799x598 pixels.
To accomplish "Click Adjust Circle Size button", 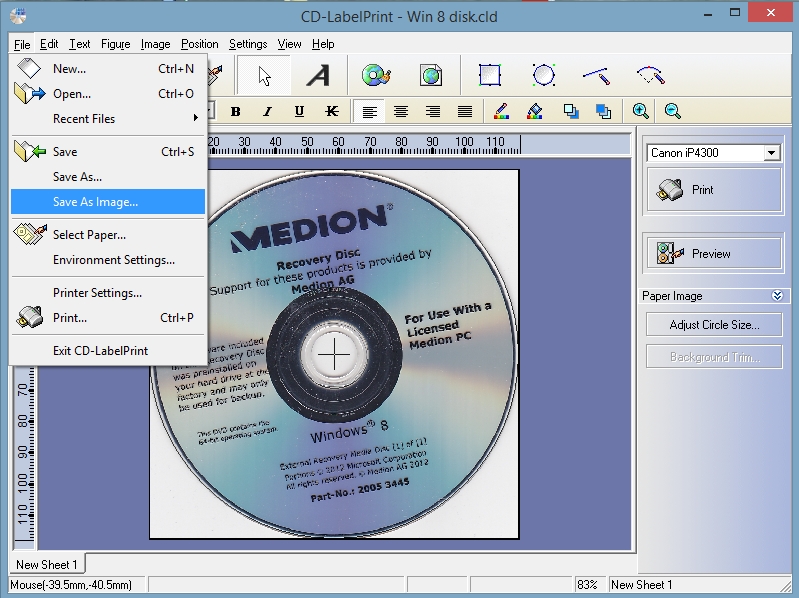I will [714, 324].
